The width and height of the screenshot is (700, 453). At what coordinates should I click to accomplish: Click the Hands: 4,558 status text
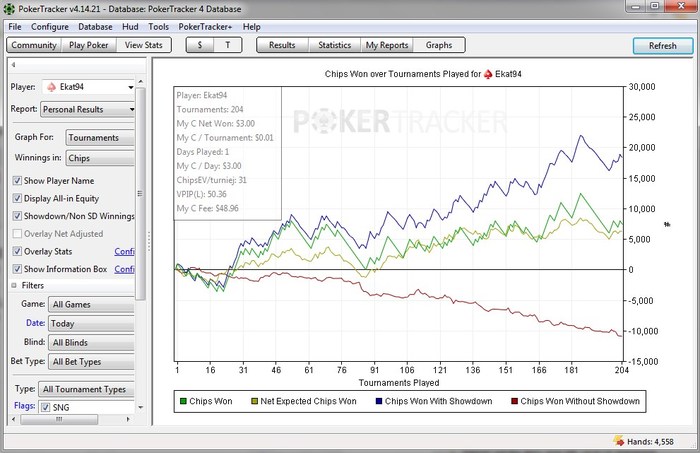[x=650, y=441]
